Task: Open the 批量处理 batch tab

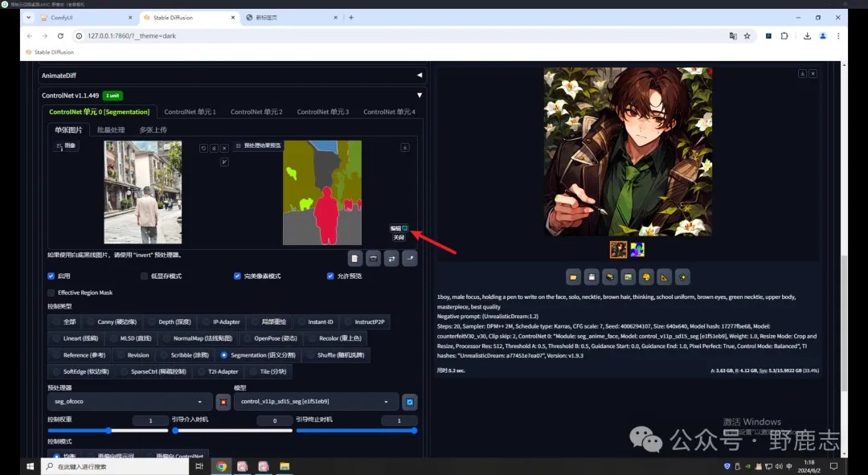Action: [x=111, y=129]
